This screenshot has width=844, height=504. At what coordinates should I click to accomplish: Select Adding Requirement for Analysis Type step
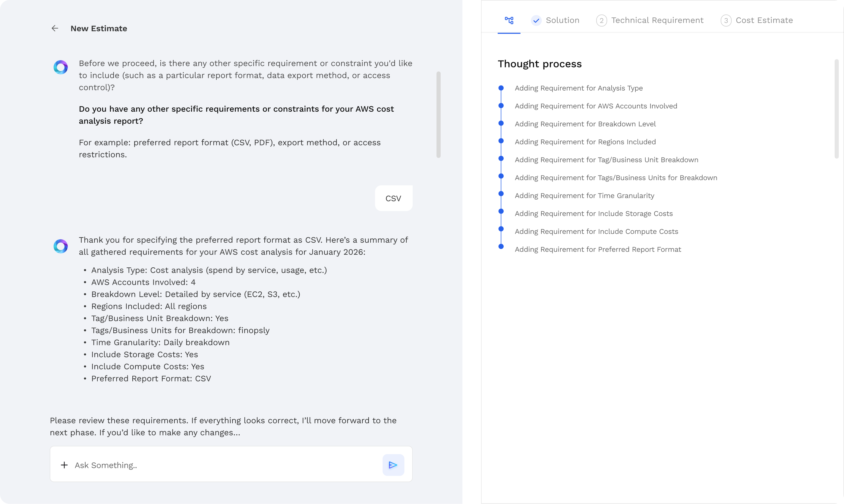(x=578, y=88)
